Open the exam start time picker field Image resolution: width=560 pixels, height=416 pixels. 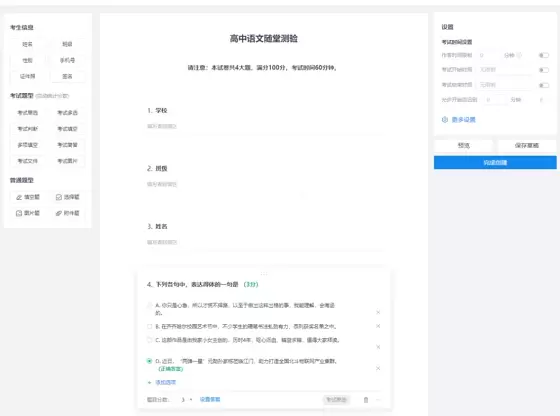[505, 70]
